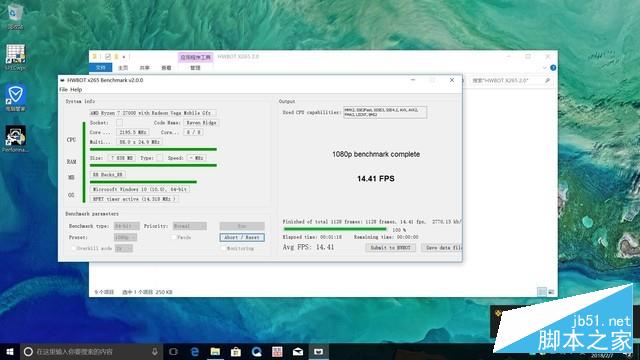Open Task View from taskbar
The image size is (640, 360).
point(173,351)
